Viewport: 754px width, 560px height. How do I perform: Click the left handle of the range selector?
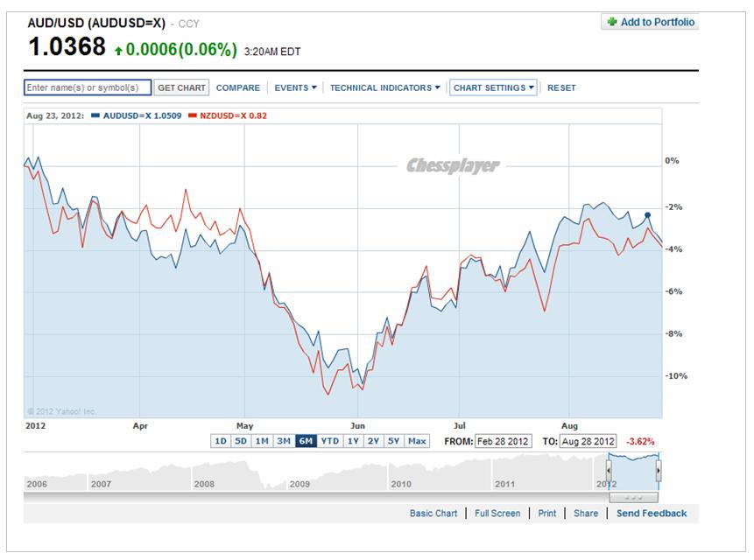click(609, 471)
